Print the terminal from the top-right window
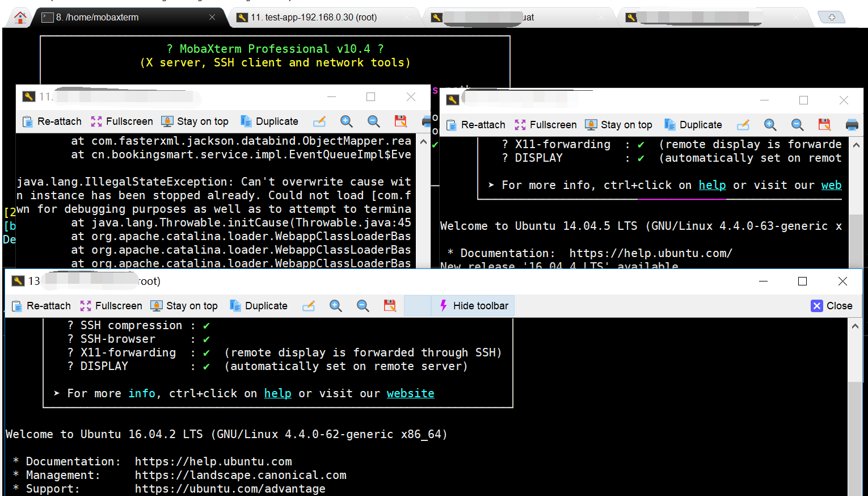This screenshot has width=868, height=496. coord(852,125)
